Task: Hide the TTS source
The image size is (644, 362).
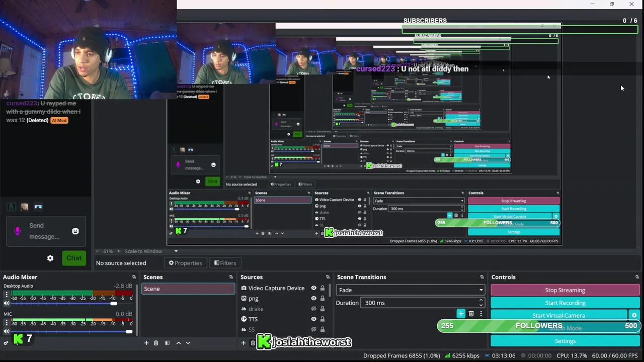Action: [313, 319]
